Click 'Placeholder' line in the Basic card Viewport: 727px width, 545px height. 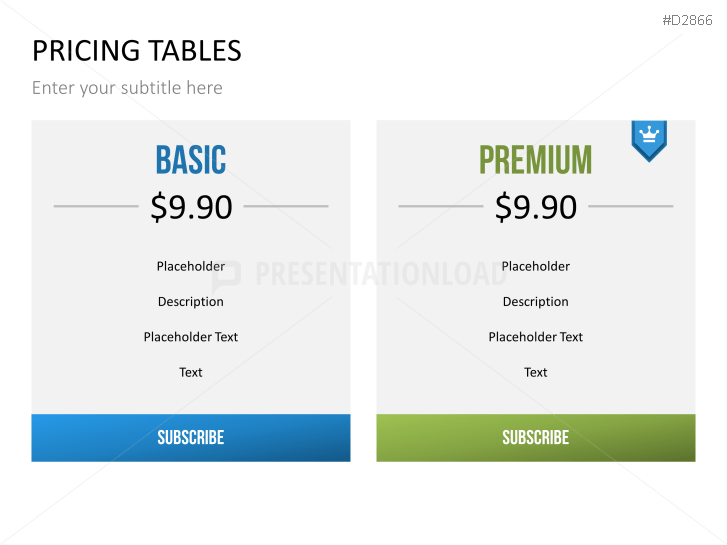pyautogui.click(x=191, y=266)
